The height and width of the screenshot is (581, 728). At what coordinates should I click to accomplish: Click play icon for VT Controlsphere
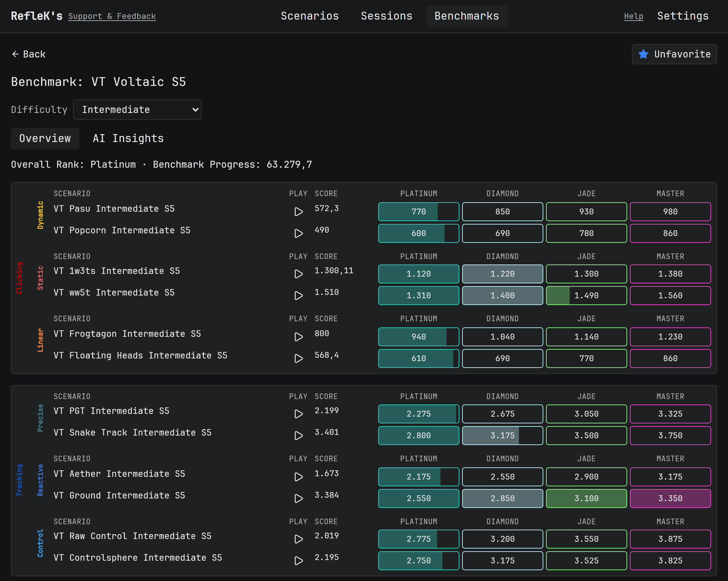click(299, 560)
